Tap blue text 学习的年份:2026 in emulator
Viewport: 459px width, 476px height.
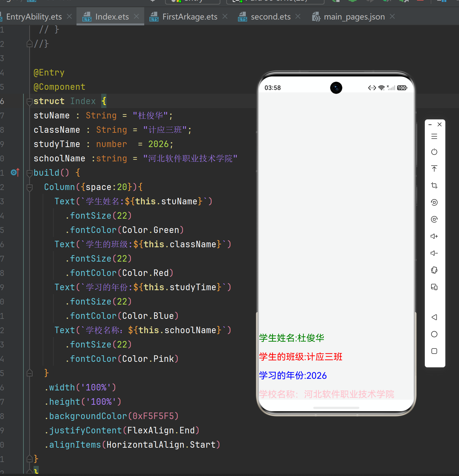click(293, 375)
